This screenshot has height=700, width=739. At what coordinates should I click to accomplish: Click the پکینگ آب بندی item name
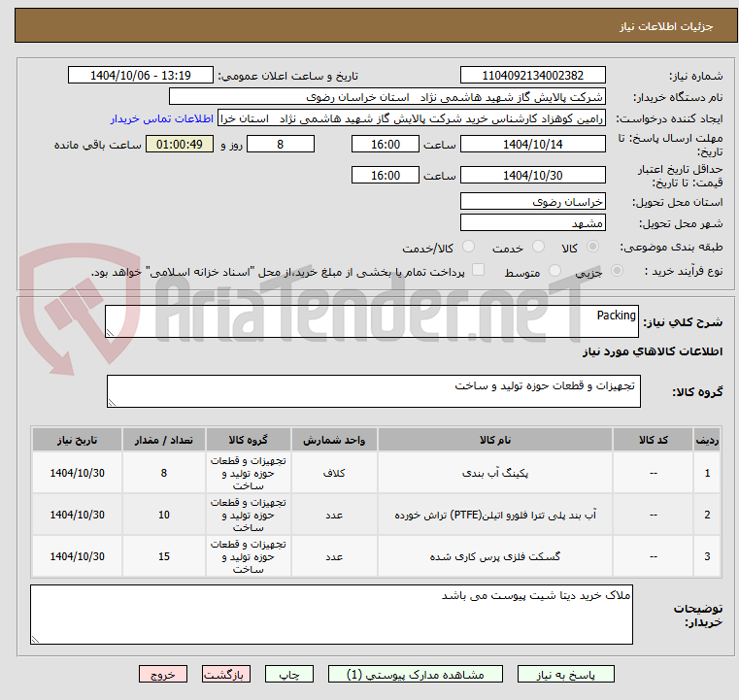point(495,473)
